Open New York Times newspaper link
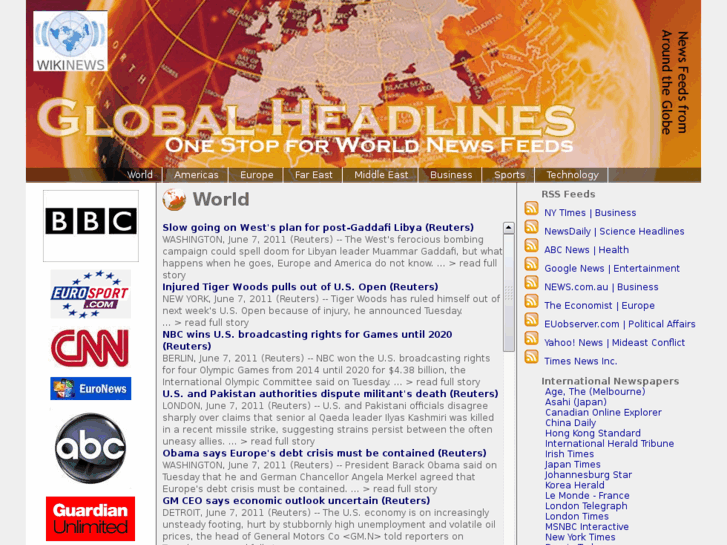Image resolution: width=727 pixels, height=545 pixels. coord(580,537)
